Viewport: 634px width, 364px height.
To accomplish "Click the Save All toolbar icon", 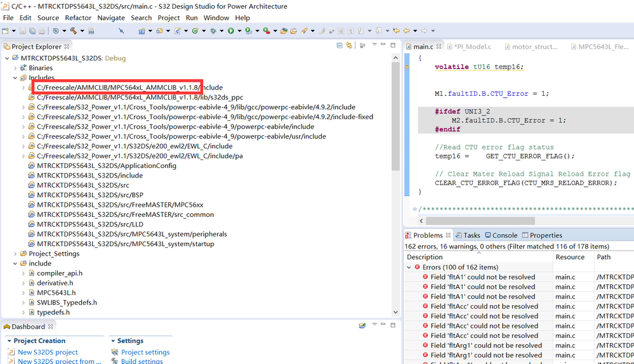I will coord(32,30).
